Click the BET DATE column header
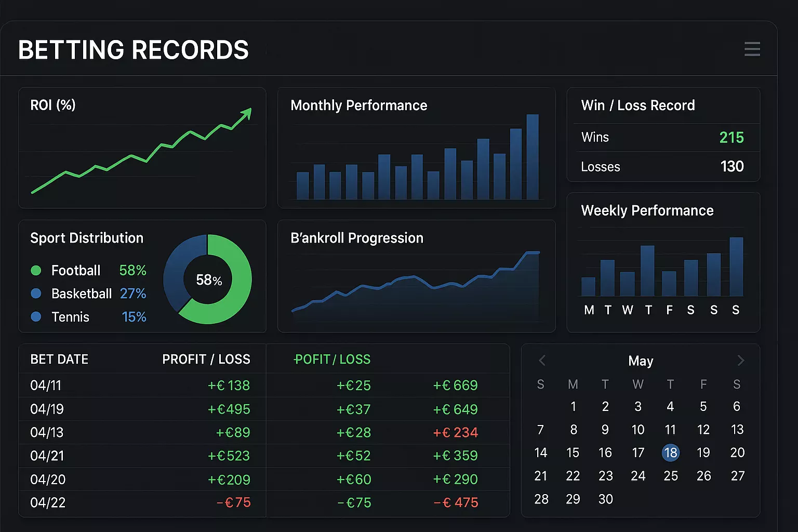Viewport: 798px width, 532px height. pos(59,359)
